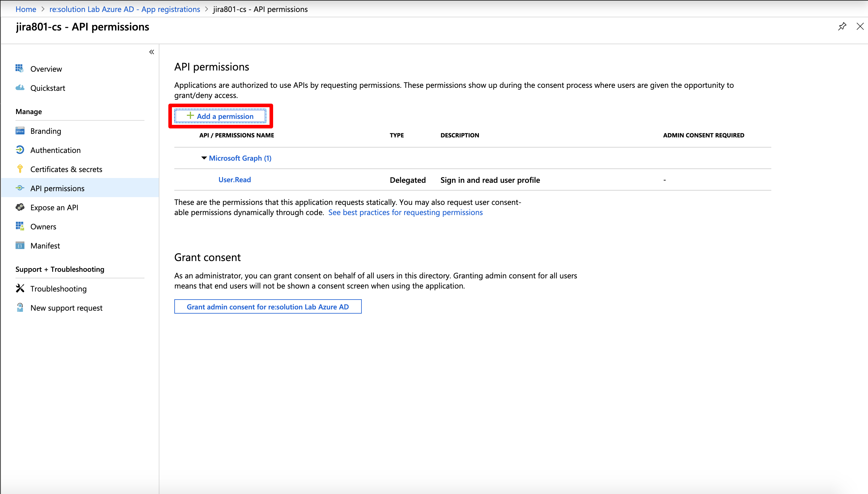Click the Manifest braces icon

coord(20,245)
